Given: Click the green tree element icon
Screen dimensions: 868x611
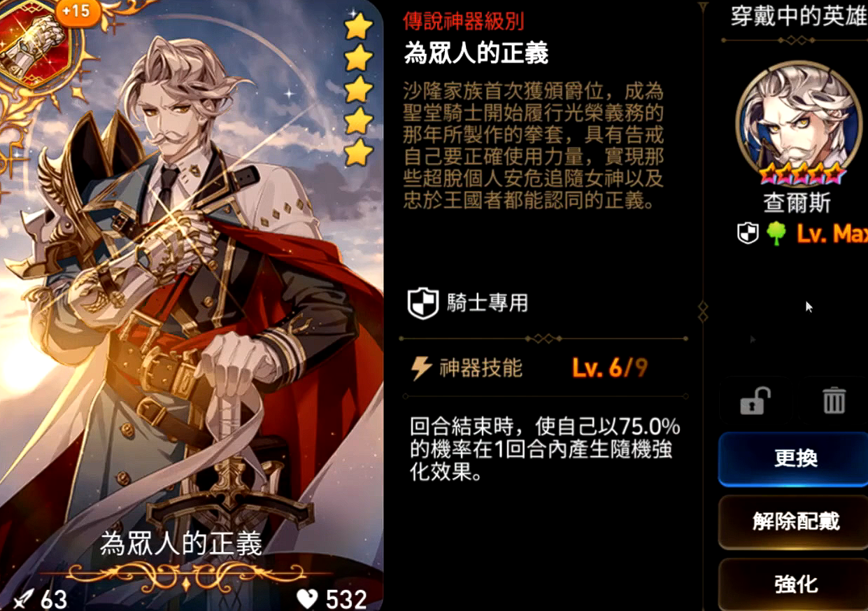Looking at the screenshot, I should (776, 234).
